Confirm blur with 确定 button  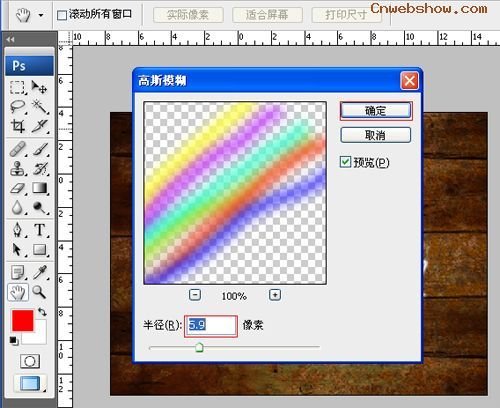click(x=376, y=111)
